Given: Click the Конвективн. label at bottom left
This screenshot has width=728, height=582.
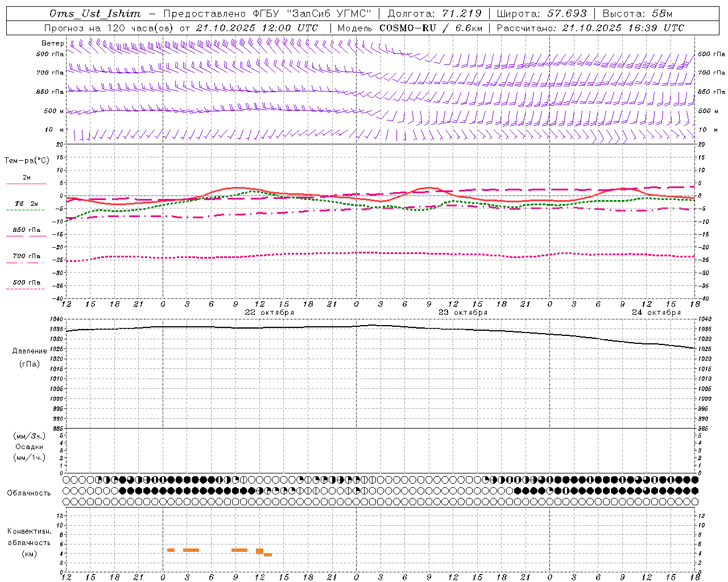Looking at the screenshot, I should (30, 531).
